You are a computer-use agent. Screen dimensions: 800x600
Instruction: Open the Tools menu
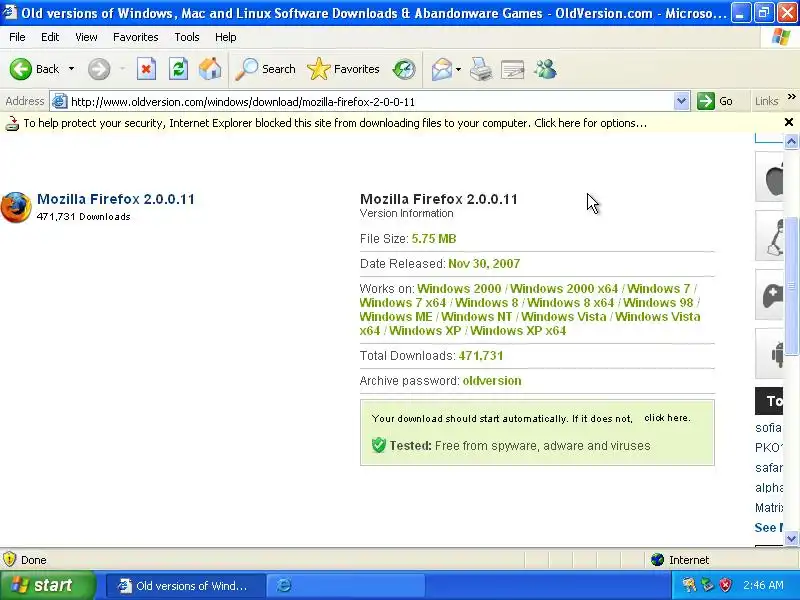tap(186, 37)
